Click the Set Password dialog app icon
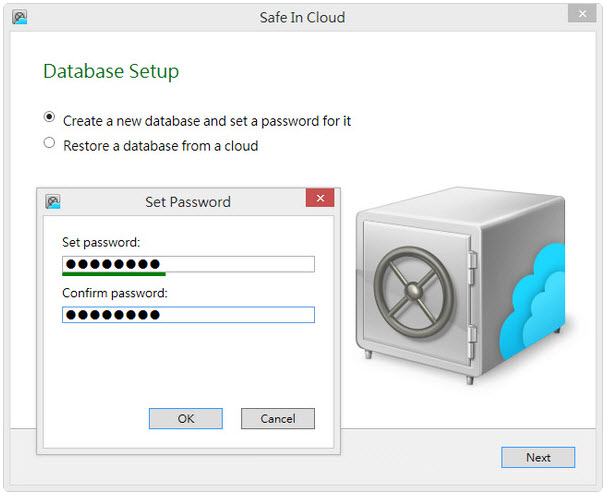The image size is (605, 496). coord(53,202)
